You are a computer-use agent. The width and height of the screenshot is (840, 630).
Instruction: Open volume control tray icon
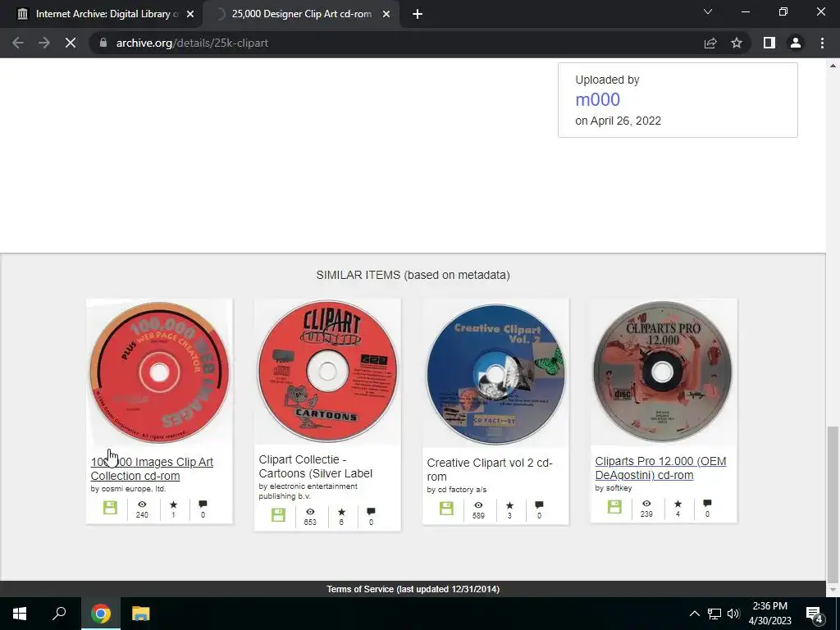[733, 614]
